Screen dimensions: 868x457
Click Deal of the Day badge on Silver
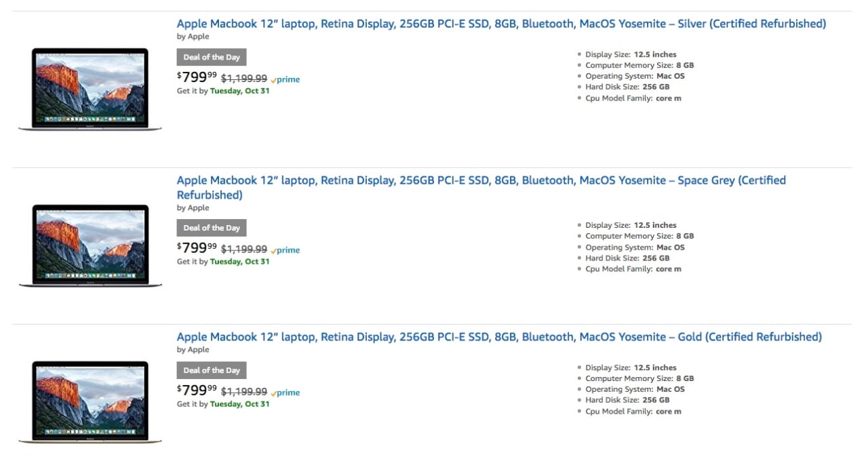[212, 57]
